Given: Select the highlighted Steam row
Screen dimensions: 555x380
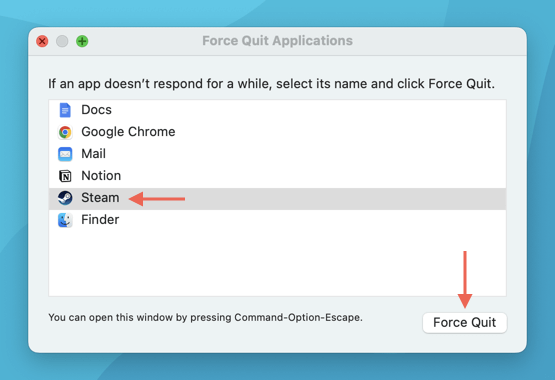Looking at the screenshot, I should (277, 198).
